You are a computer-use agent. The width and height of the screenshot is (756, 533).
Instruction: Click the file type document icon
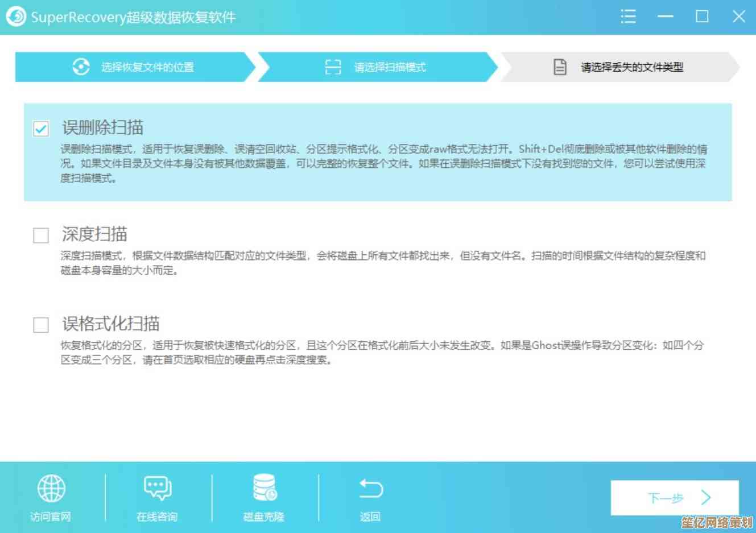(560, 67)
